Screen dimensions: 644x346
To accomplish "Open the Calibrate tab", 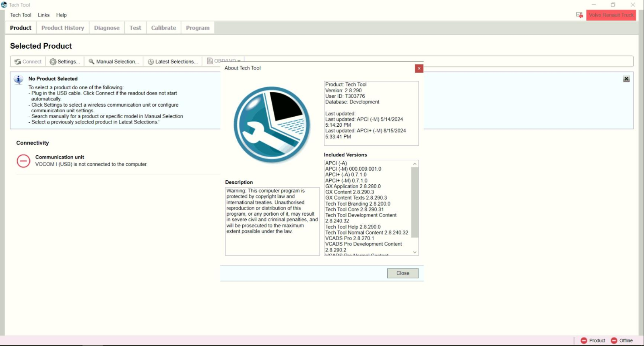I will 163,28.
